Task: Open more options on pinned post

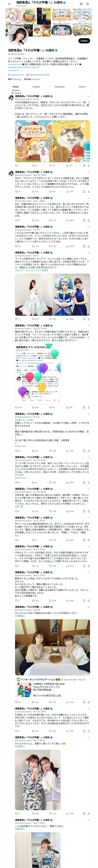Action: tap(89, 96)
